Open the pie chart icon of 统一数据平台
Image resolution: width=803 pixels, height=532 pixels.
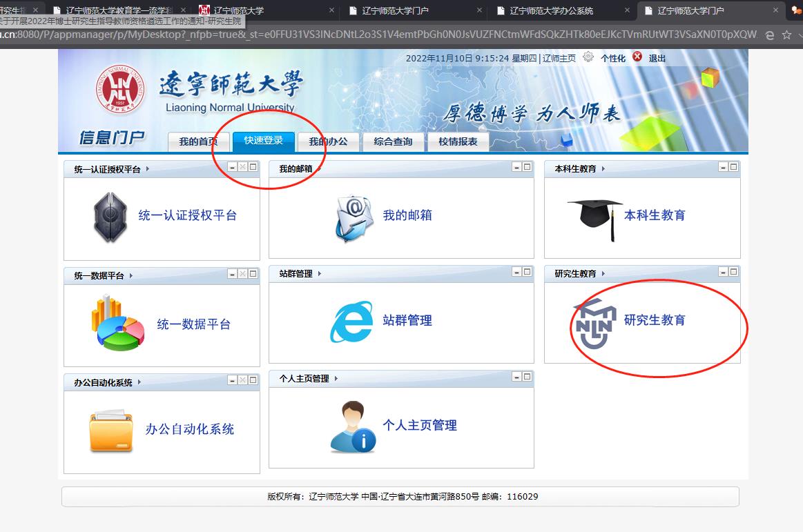(x=118, y=322)
